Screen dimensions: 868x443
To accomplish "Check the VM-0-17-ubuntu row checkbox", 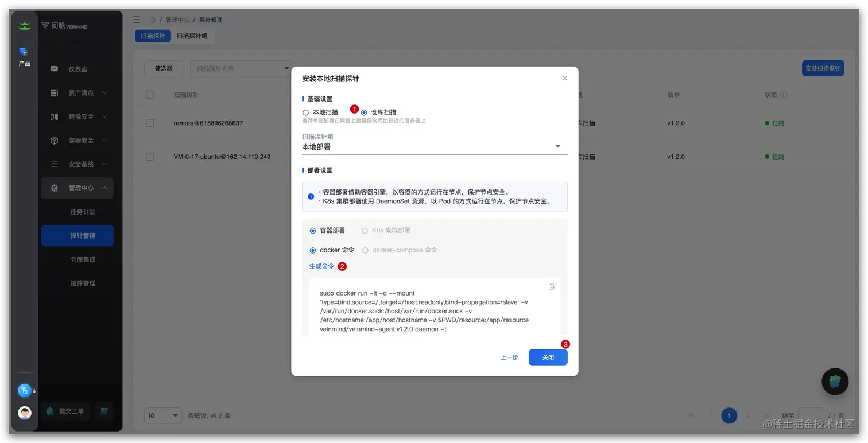I will tap(150, 157).
